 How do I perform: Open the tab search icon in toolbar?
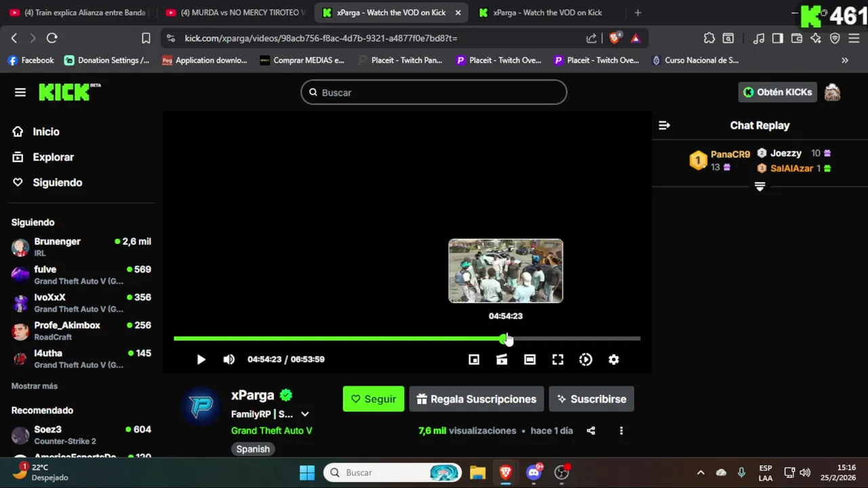(x=728, y=39)
